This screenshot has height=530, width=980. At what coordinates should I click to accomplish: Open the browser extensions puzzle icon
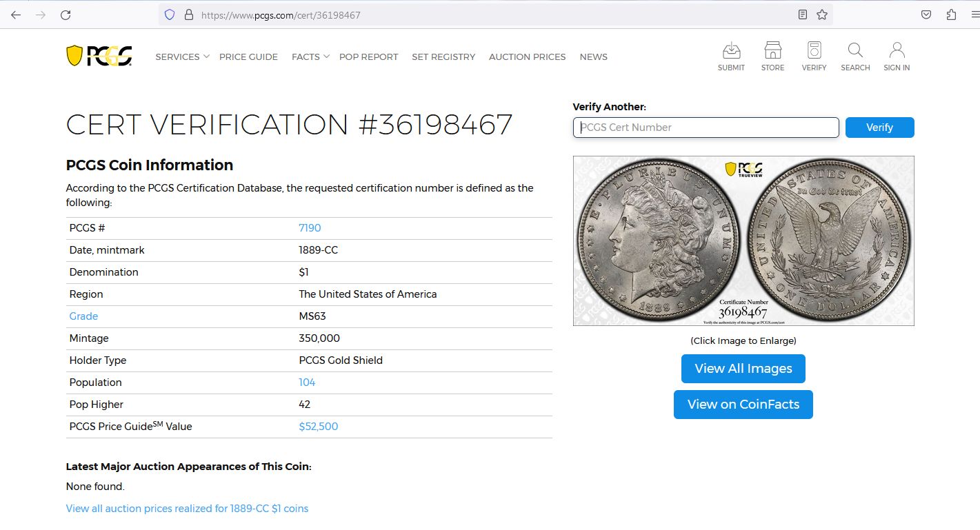(x=951, y=14)
